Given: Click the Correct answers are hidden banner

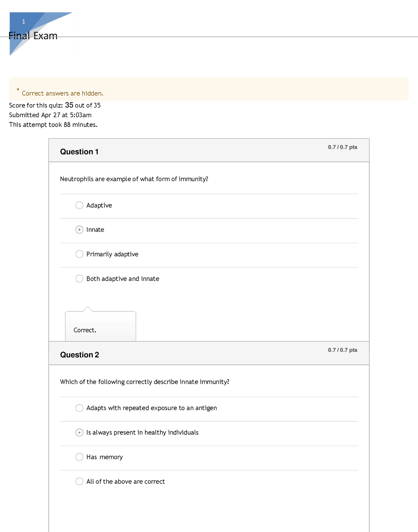Looking at the screenshot, I should point(62,93).
